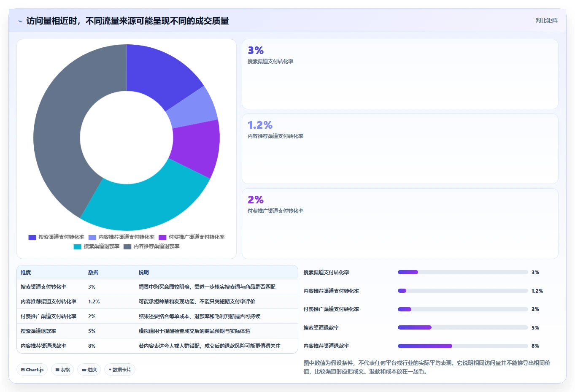Click progress bar for 付费推广渠道支付转化率 2%
Image resolution: width=575 pixels, height=392 pixels.
(463, 309)
